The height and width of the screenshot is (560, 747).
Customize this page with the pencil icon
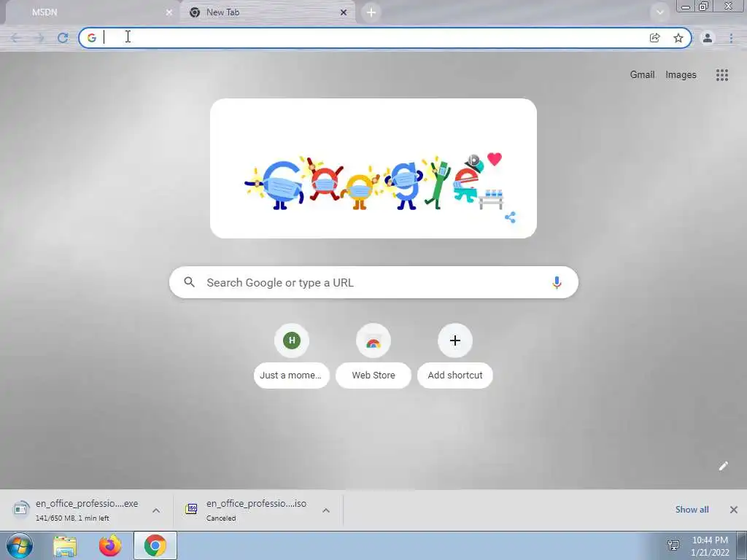point(723,466)
